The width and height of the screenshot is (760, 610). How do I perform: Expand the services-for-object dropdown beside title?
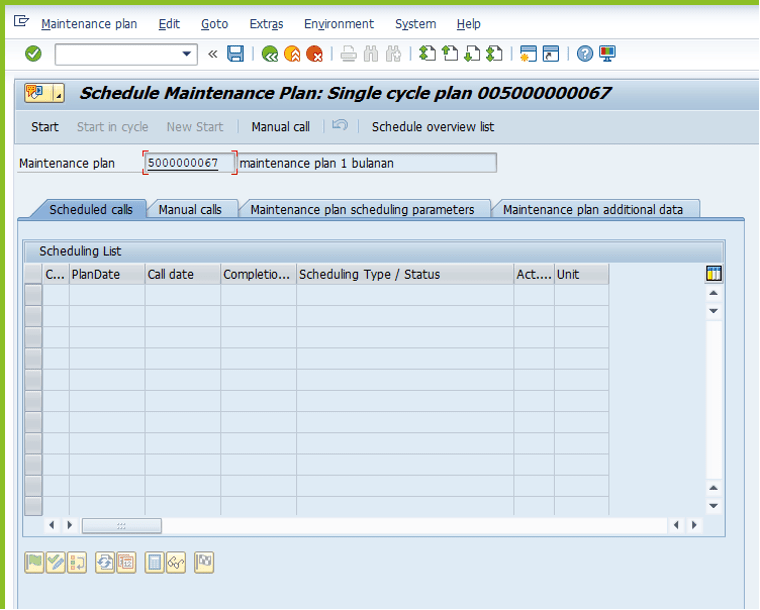pos(58,94)
